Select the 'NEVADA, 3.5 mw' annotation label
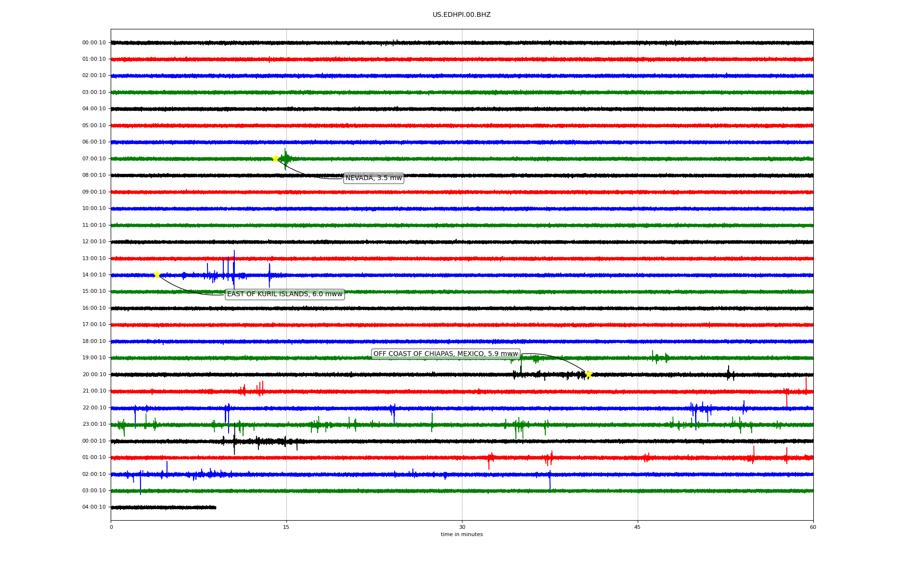The height and width of the screenshot is (578, 924). [373, 178]
